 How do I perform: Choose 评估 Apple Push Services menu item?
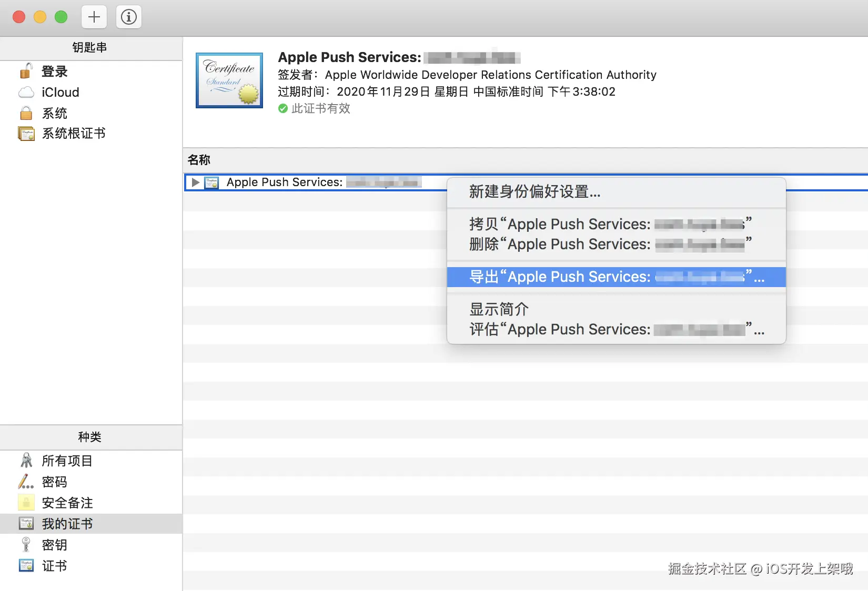coord(617,330)
